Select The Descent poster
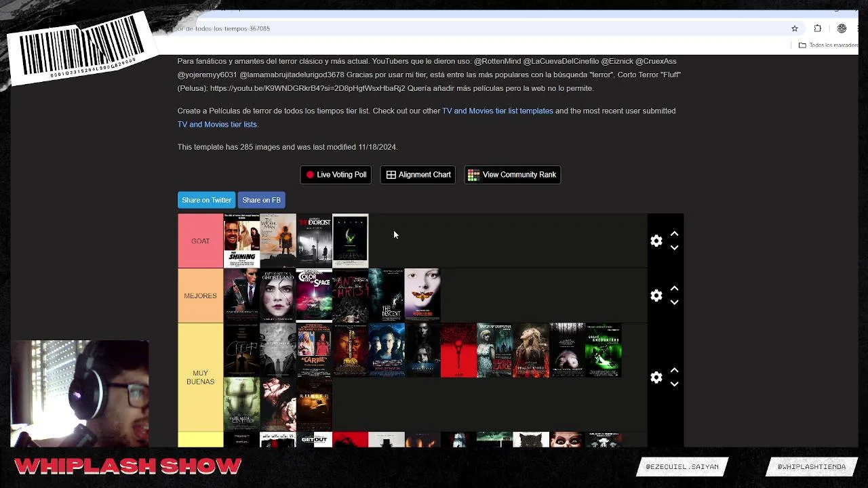Screen dimensions: 868x488 (x=387, y=296)
